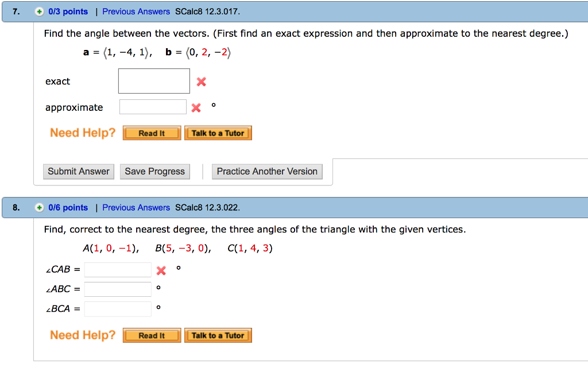Click the Submit Answer button

(x=78, y=171)
